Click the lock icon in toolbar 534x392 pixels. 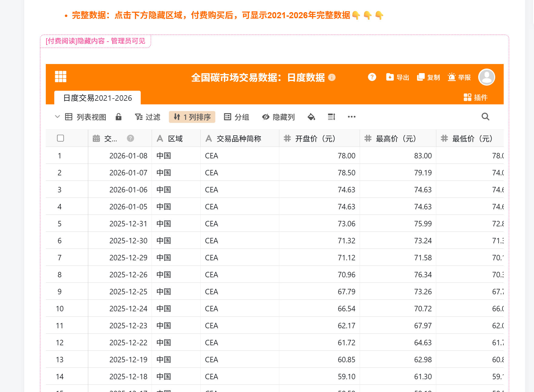[x=119, y=117]
